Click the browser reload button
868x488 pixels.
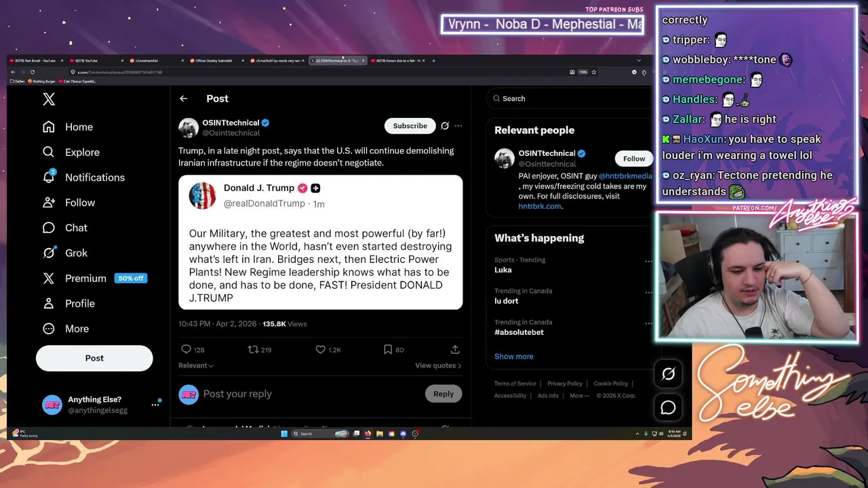coord(32,72)
